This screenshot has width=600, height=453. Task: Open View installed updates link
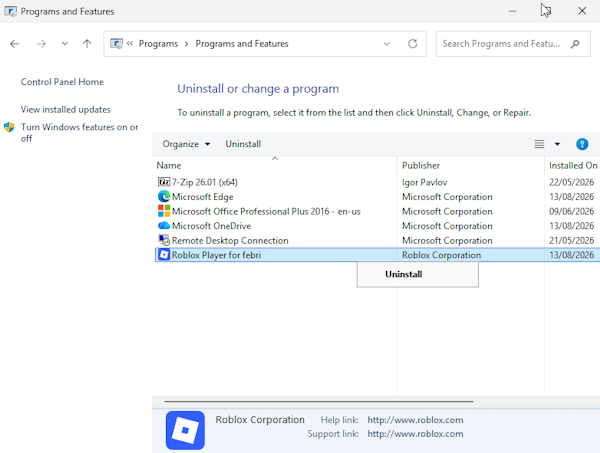(x=65, y=109)
